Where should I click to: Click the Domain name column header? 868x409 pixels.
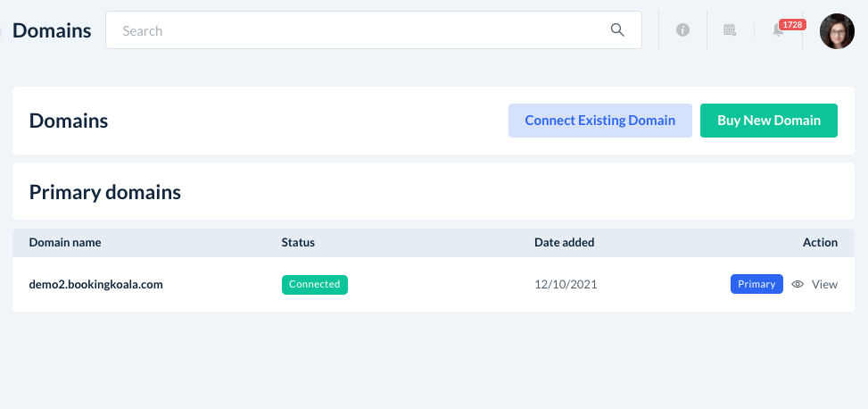(65, 242)
